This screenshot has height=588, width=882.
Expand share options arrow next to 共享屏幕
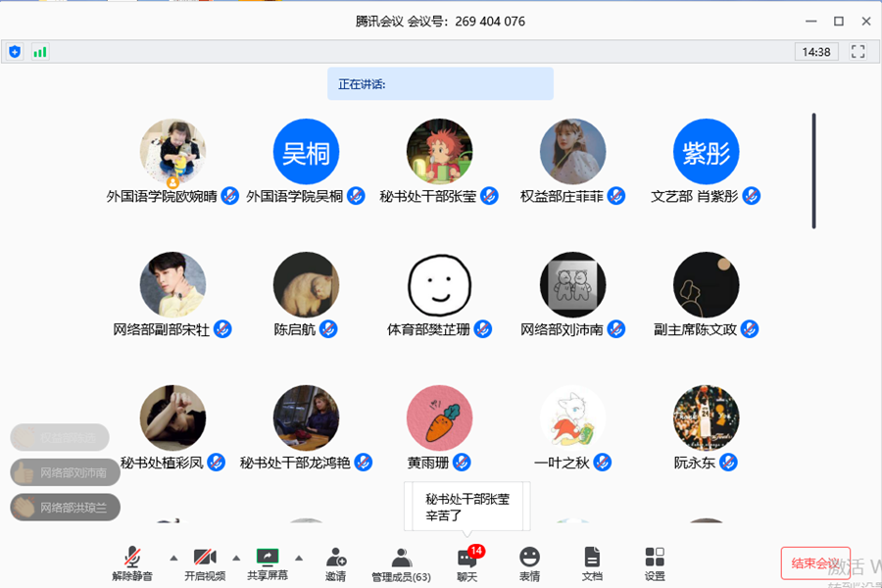pos(299,558)
